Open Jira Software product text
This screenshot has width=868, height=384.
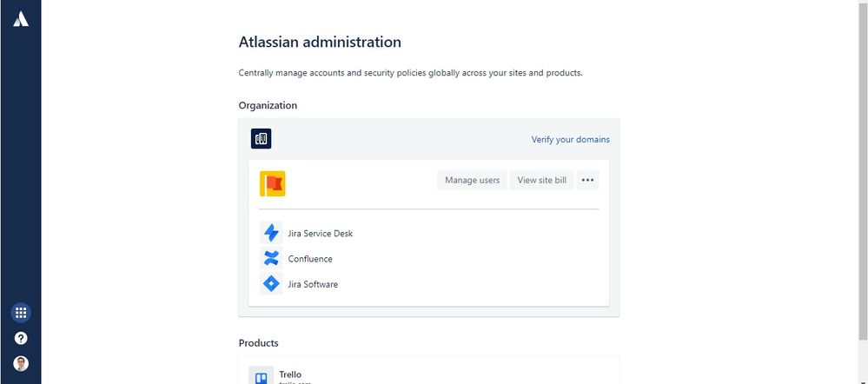click(313, 284)
